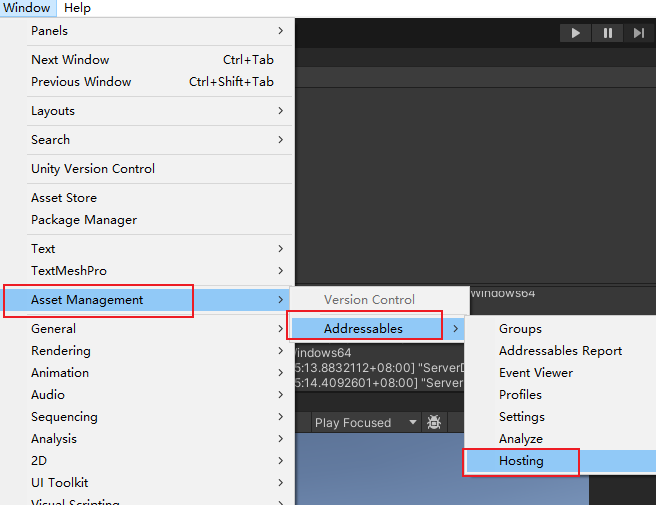Open the Event Viewer window
Screen dimensions: 656x505
point(561,373)
